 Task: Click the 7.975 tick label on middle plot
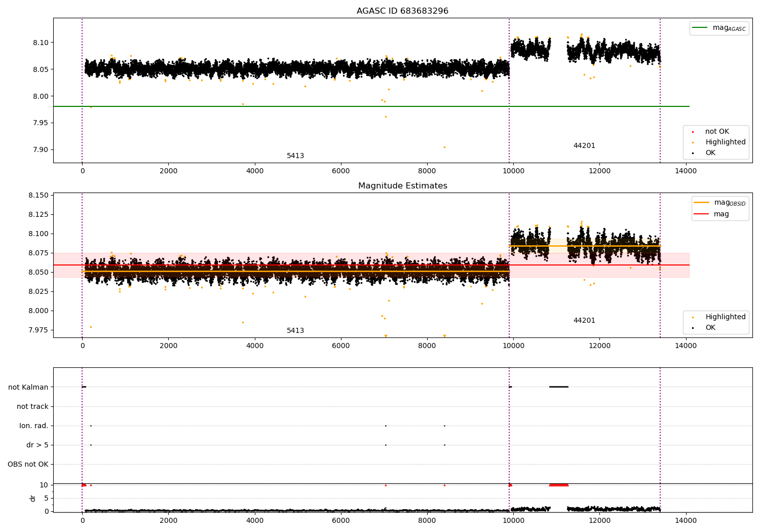tap(39, 330)
